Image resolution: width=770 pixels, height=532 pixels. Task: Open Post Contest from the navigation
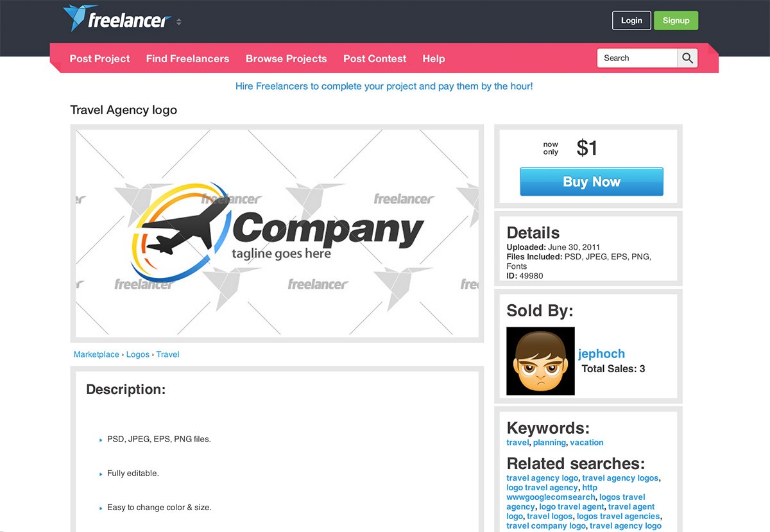click(375, 58)
